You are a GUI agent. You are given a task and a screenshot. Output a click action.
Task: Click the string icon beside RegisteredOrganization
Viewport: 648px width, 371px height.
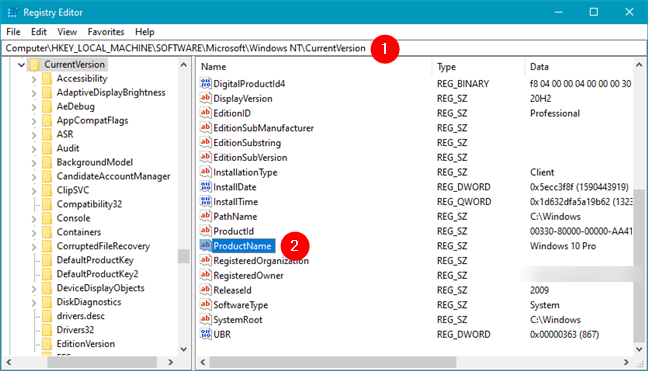pyautogui.click(x=205, y=260)
